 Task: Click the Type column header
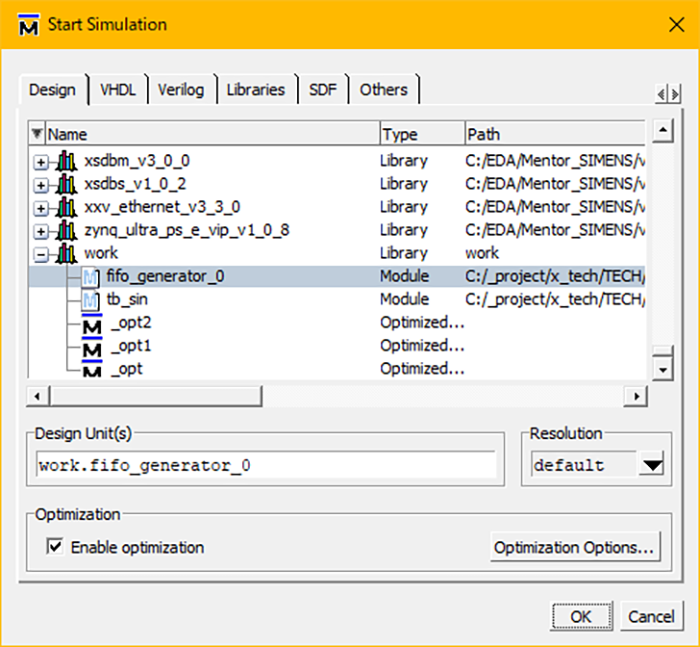(422, 134)
